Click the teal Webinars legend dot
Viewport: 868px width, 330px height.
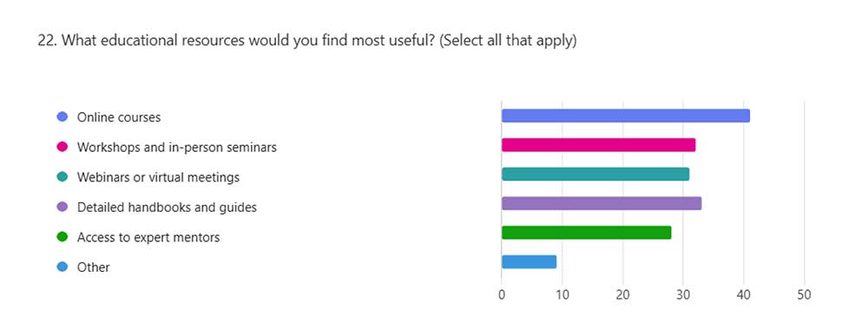pyautogui.click(x=62, y=177)
